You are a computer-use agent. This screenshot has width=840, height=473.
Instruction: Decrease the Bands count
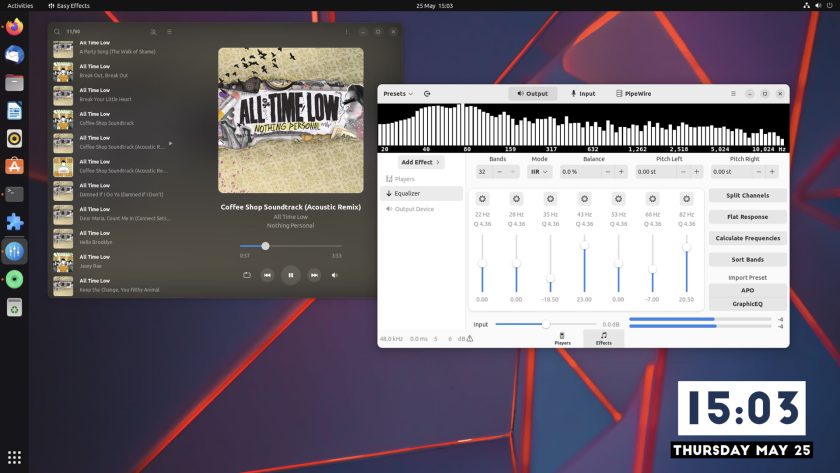499,172
